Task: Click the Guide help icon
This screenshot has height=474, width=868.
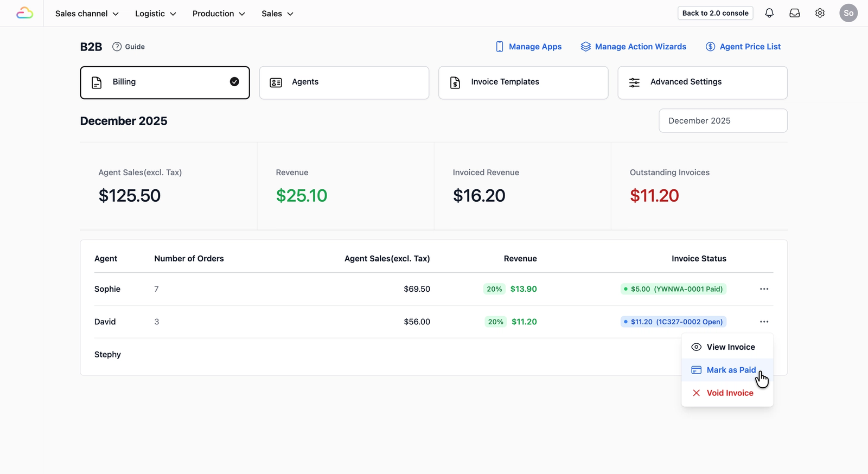Action: tap(117, 47)
